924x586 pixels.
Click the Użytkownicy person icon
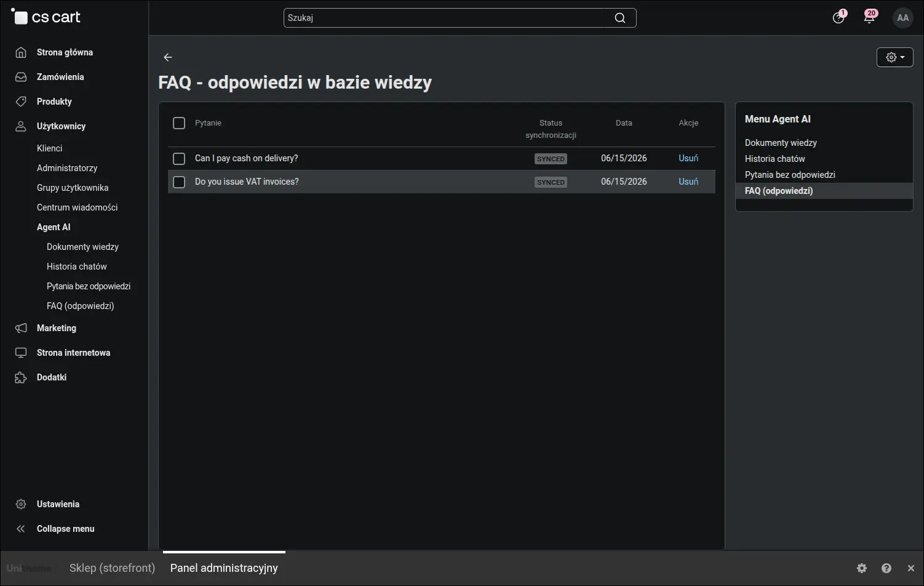(x=21, y=126)
